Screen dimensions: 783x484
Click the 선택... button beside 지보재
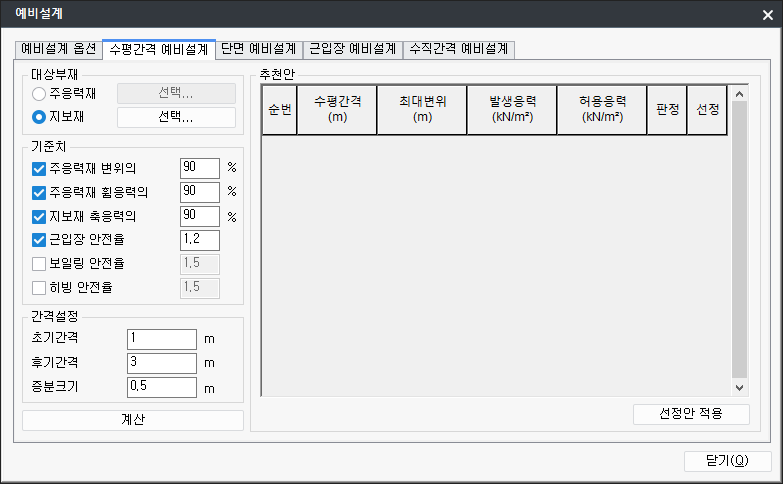176,118
